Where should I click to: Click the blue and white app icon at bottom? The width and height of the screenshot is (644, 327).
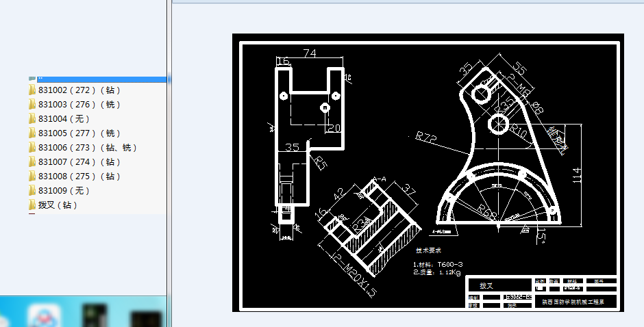[x=44, y=316]
